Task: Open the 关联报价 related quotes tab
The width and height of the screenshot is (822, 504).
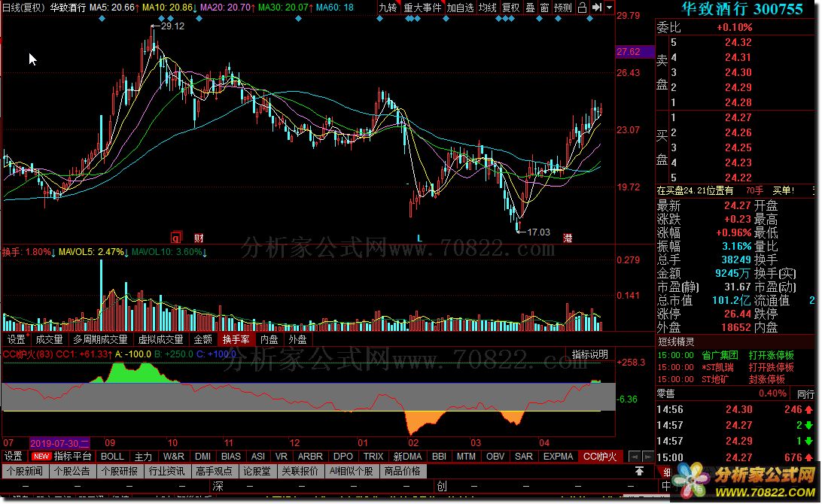Action: coord(300,471)
